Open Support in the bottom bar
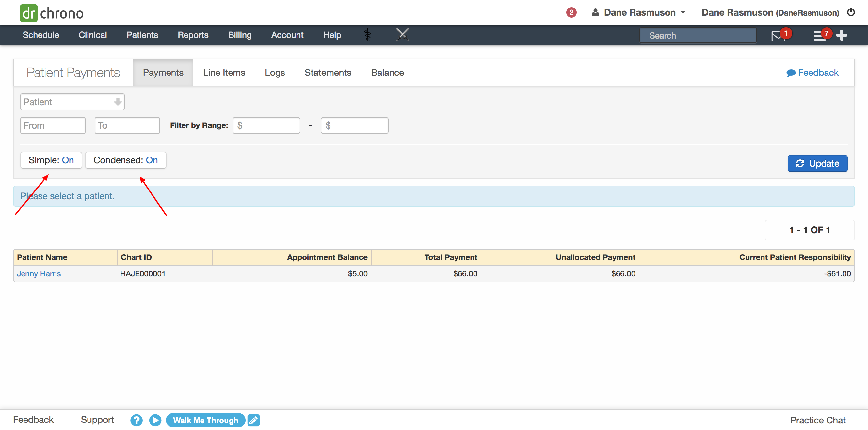Viewport: 868px width, 430px height. point(97,420)
